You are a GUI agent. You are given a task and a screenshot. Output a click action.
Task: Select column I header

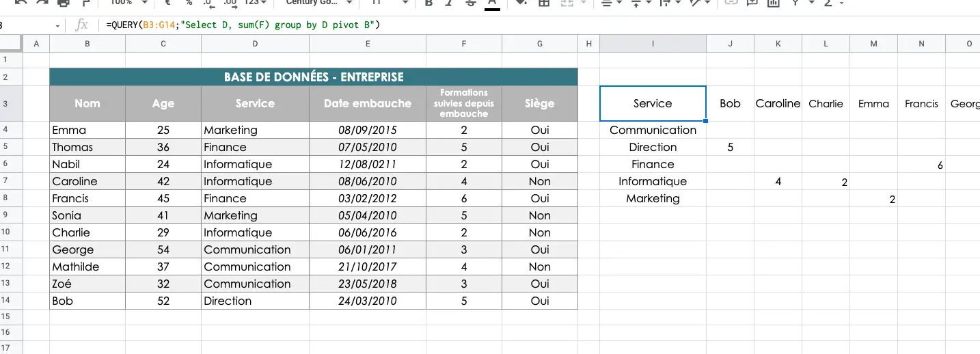click(x=653, y=44)
